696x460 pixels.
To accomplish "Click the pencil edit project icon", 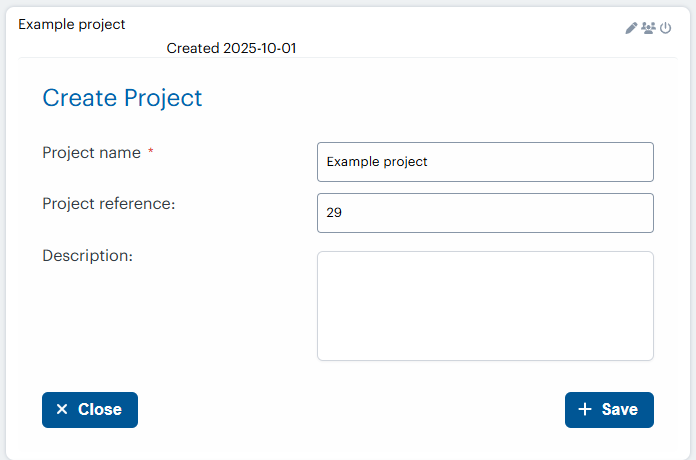I will [x=631, y=28].
